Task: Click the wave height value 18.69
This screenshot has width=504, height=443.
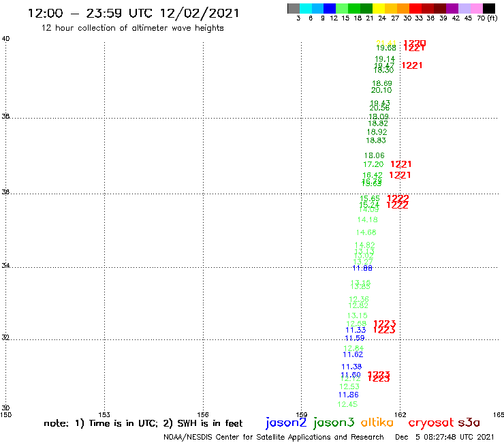Action: point(382,83)
